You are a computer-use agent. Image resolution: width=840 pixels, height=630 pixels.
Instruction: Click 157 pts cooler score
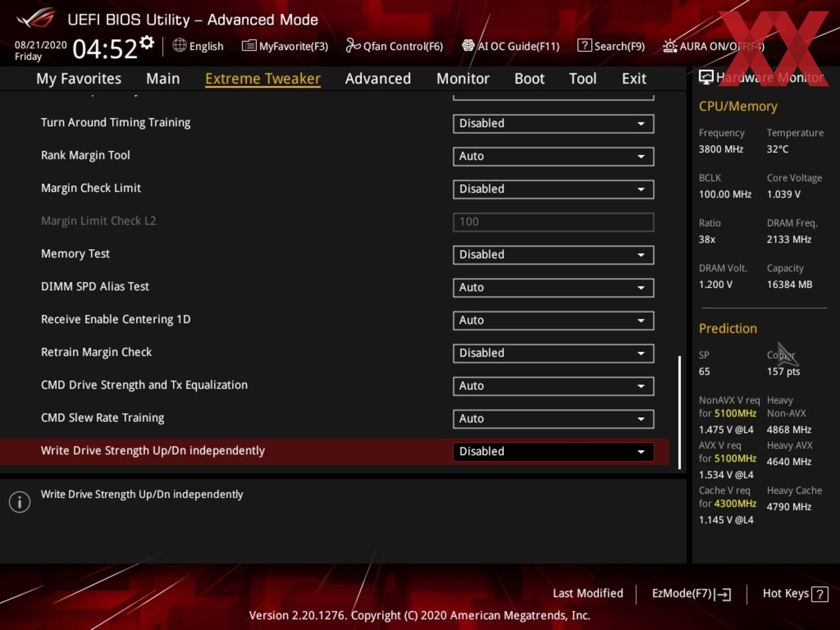783,372
